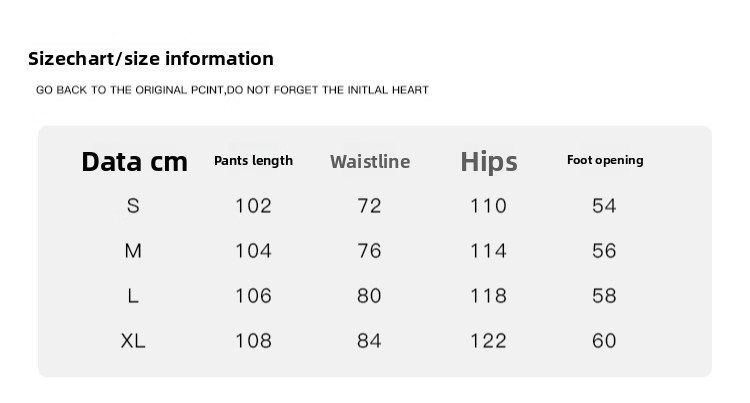Viewport: 750px width, 403px height.
Task: Select the foot opening value 54
Action: 604,206
